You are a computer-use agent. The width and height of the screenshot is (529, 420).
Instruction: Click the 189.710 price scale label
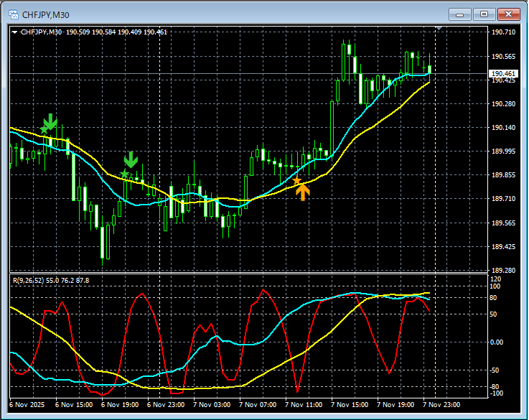(x=503, y=199)
